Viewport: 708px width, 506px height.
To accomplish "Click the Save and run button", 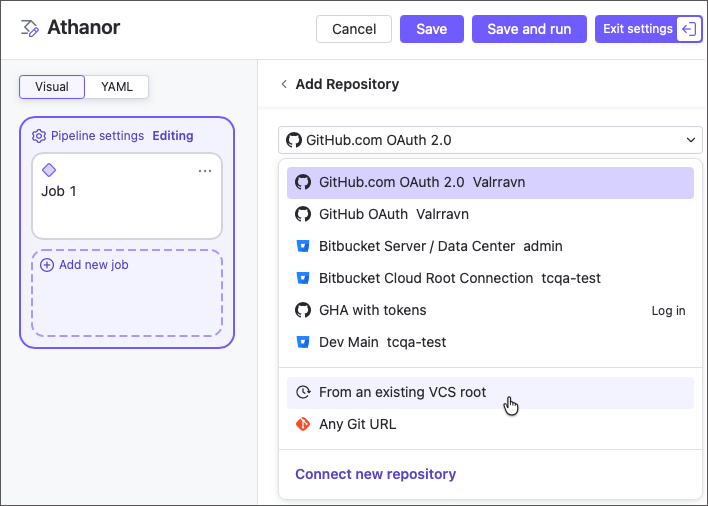I will click(x=529, y=29).
